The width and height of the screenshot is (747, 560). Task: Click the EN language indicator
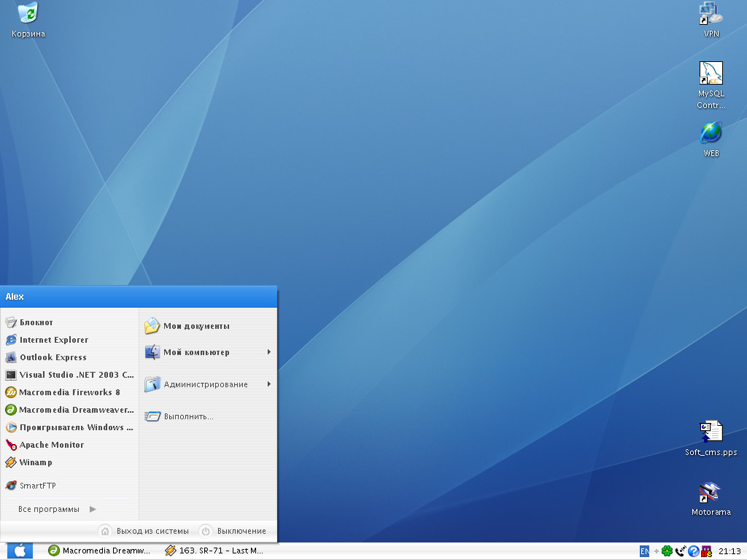tap(644, 551)
